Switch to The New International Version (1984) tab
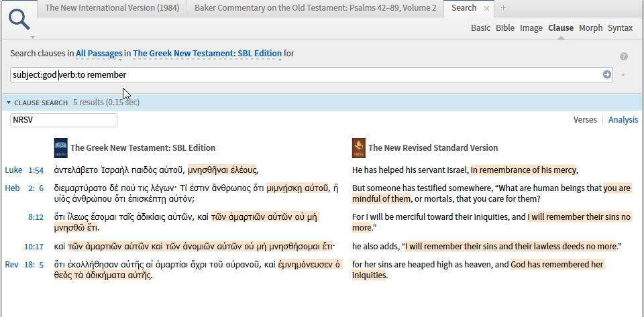This screenshot has width=644, height=317. 112,8
